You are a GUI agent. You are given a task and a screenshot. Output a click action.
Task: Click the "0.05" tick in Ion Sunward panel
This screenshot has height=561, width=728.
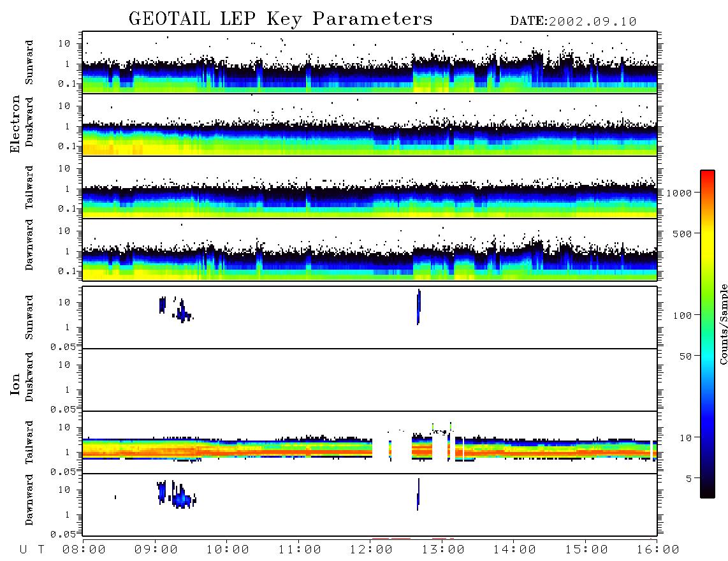point(64,346)
